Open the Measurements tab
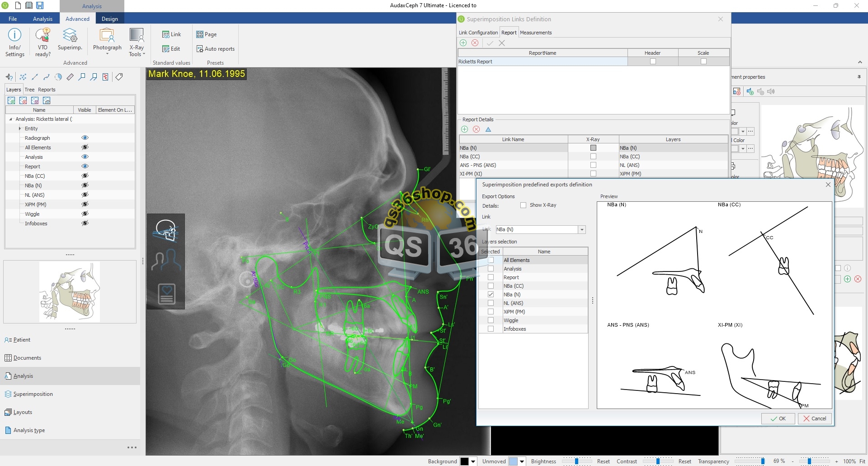The width and height of the screenshot is (868, 466). (x=535, y=33)
